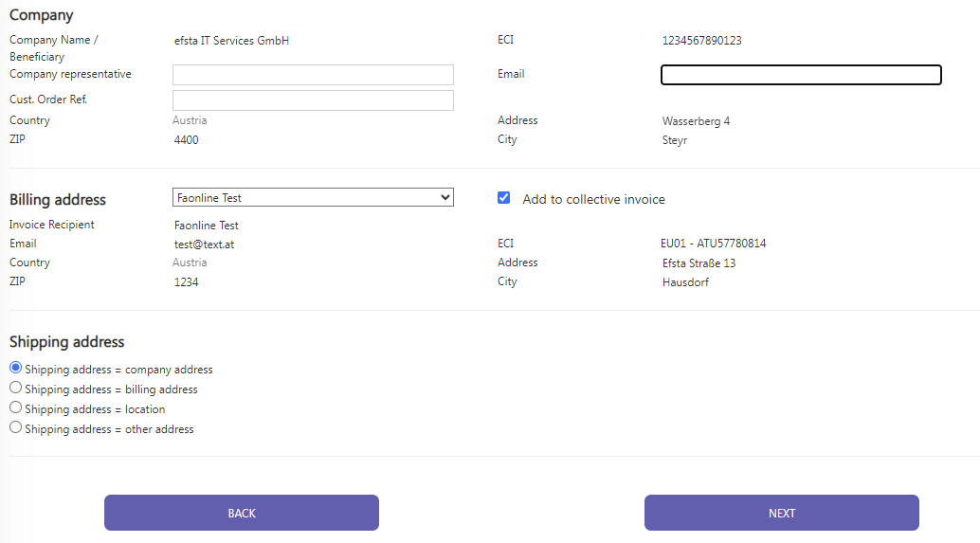Click ECI value 1234567890123
The width and height of the screenshot is (980, 543).
[x=702, y=41]
